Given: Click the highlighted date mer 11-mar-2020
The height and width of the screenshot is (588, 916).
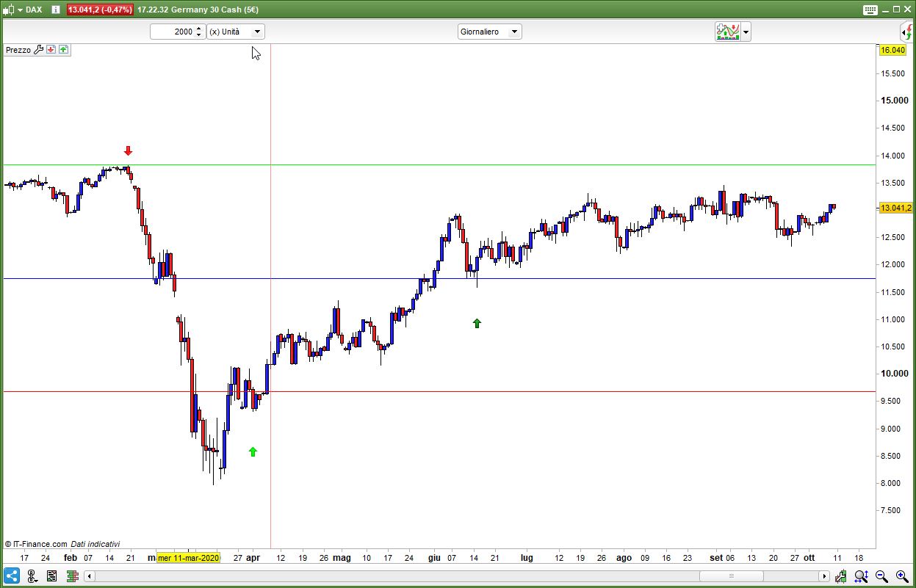Looking at the screenshot, I should tap(188, 558).
